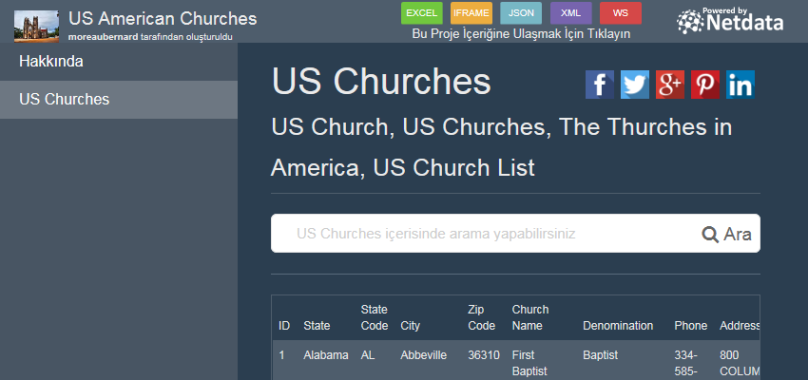Click State Code column header

point(374,318)
